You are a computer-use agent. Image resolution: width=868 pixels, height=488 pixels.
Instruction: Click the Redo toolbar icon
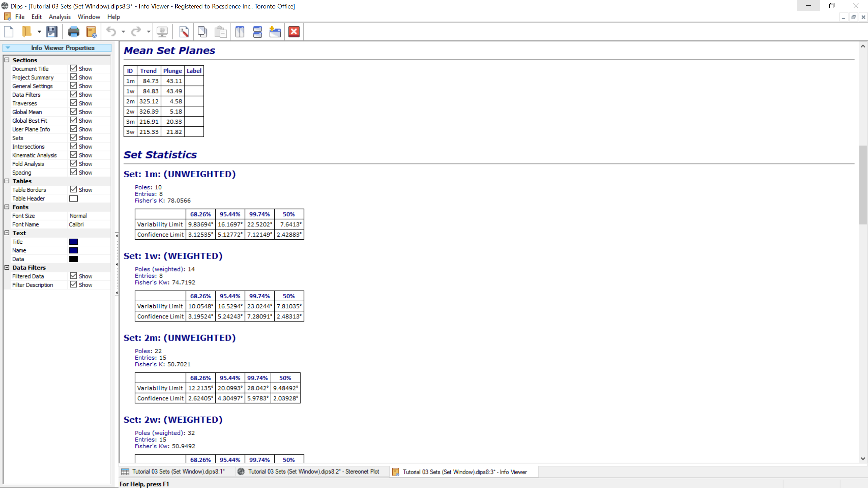(x=135, y=32)
